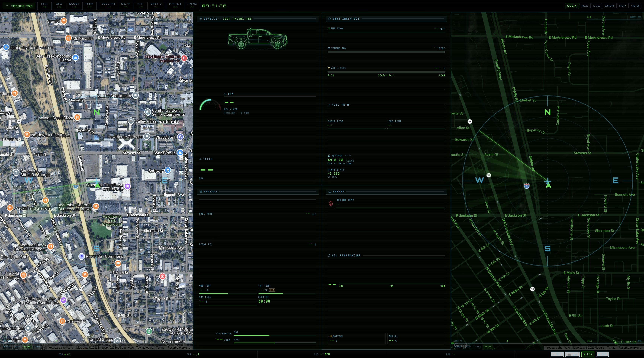Open the TACOMA TRD vehicle selector
This screenshot has height=358, width=644.
(19, 6)
